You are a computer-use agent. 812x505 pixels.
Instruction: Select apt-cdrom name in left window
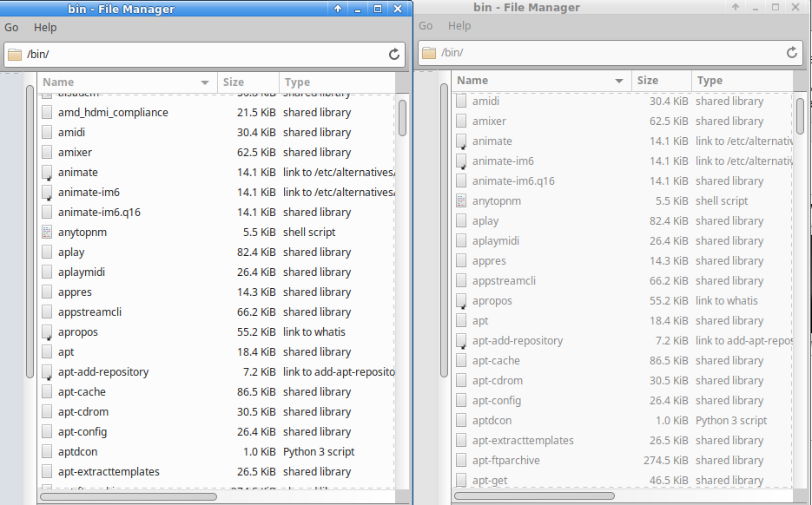pyautogui.click(x=83, y=412)
